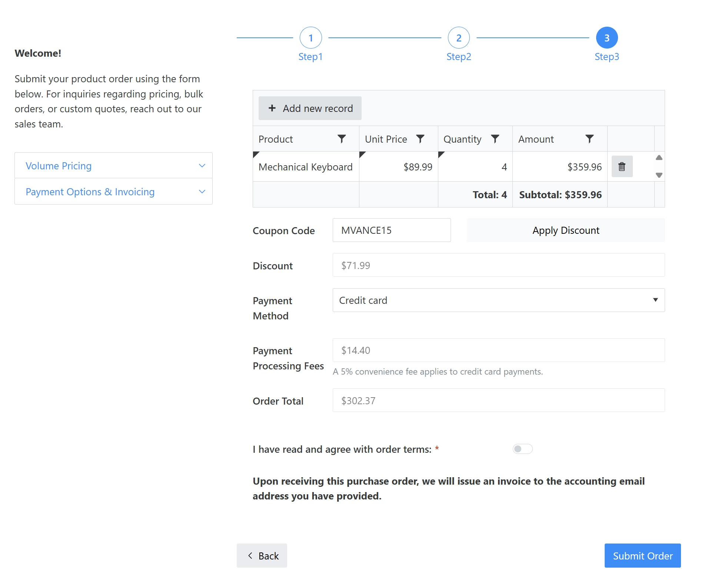Click the Subtotal: $359.96 footer text
Image resolution: width=711 pixels, height=588 pixels.
tap(560, 195)
